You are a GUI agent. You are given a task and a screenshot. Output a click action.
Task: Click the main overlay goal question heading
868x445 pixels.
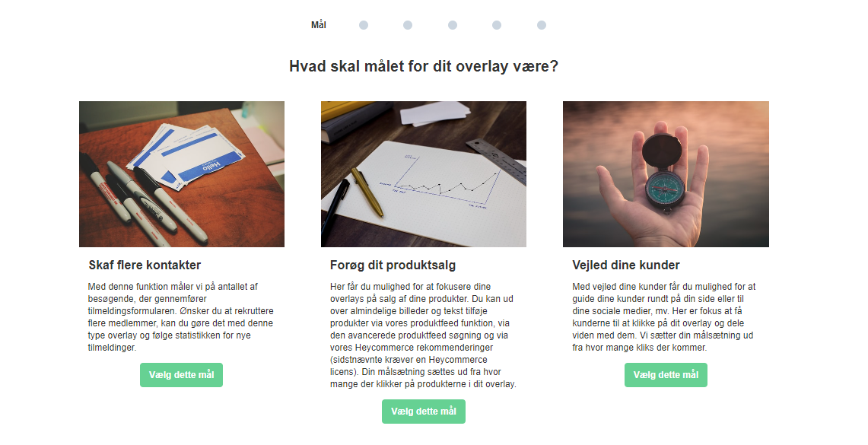(424, 66)
